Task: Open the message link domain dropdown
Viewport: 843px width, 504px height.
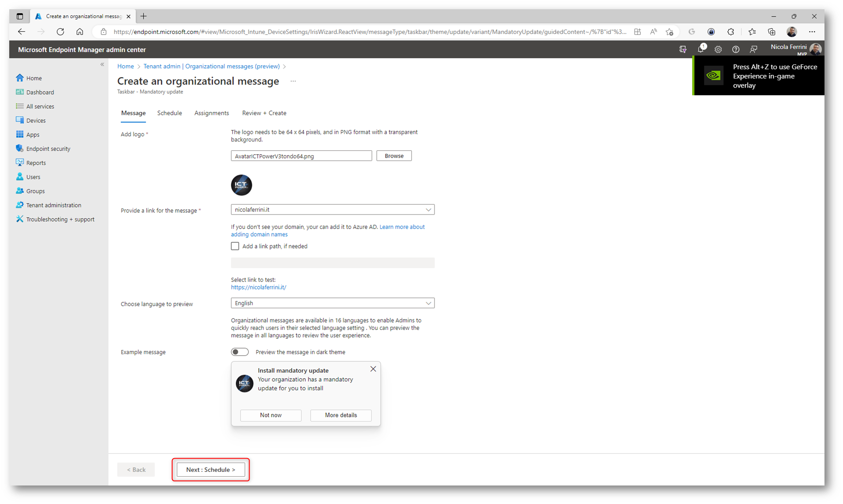Action: [333, 210]
